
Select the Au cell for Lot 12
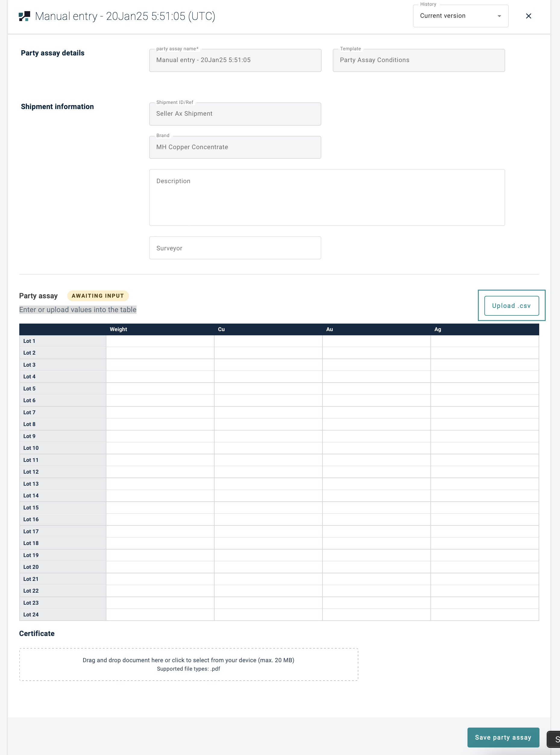pyautogui.click(x=376, y=472)
